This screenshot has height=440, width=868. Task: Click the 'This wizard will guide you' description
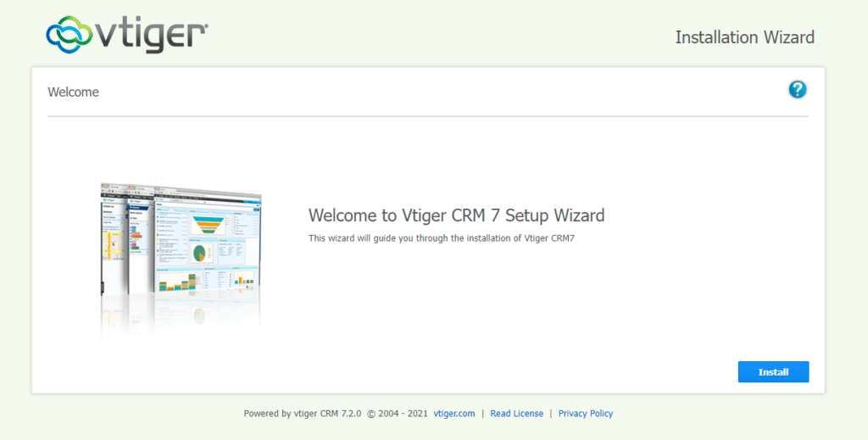coord(441,238)
